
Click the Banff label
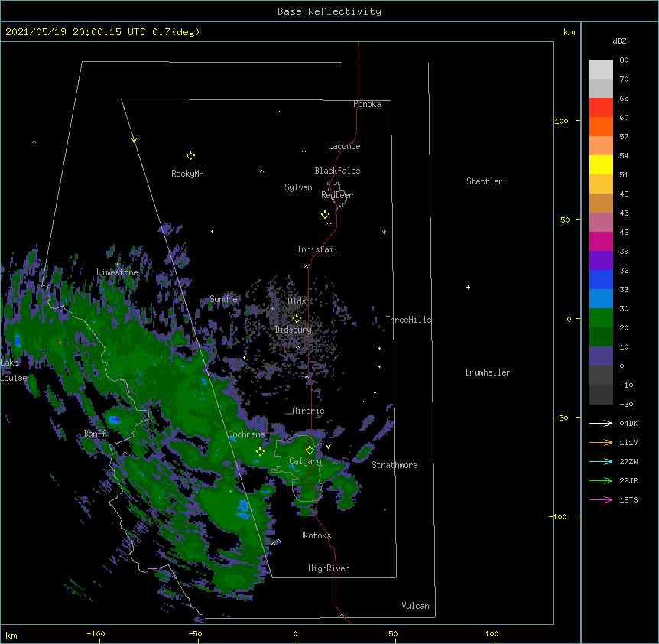pyautogui.click(x=96, y=434)
